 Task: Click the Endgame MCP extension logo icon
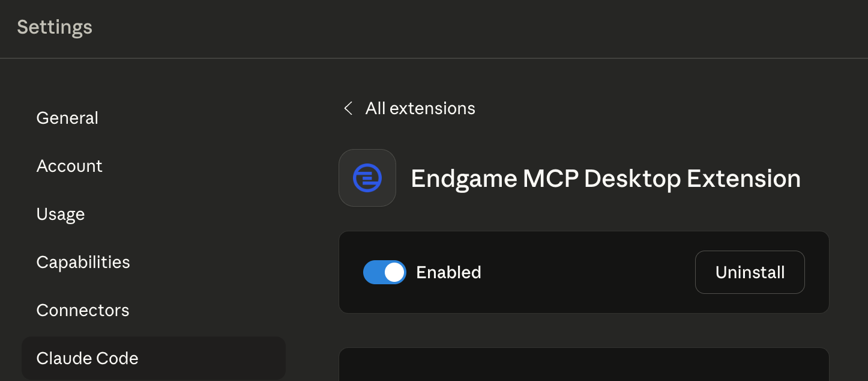(x=367, y=177)
